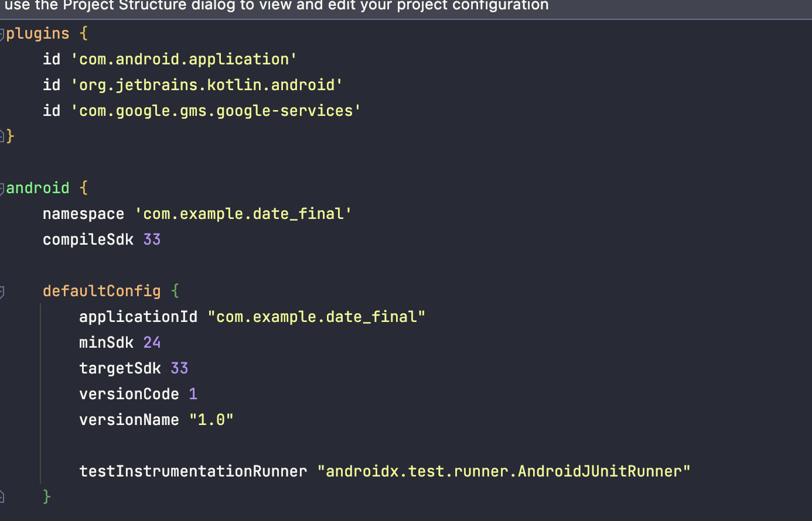
Task: Click the Project Structure notification banner text
Action: pos(277,6)
